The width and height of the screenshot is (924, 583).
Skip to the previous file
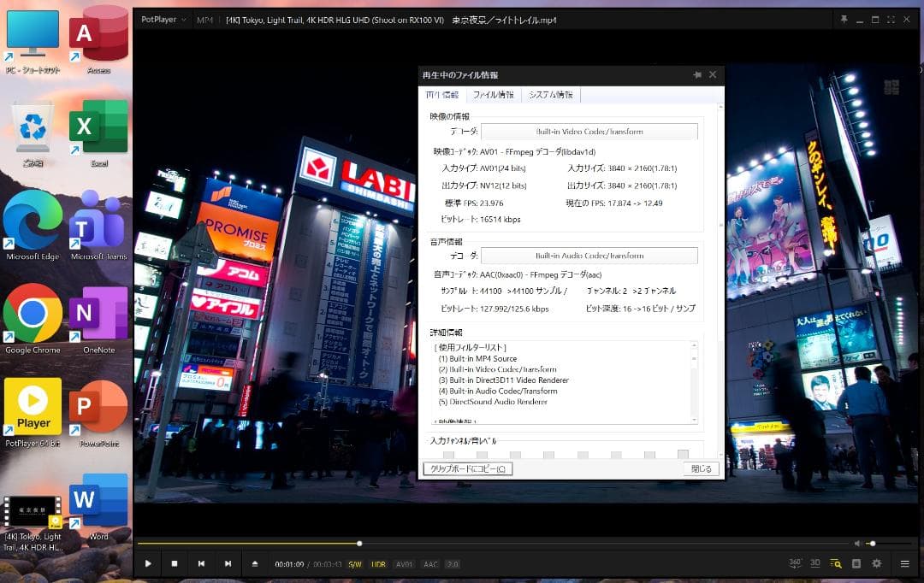click(x=201, y=563)
